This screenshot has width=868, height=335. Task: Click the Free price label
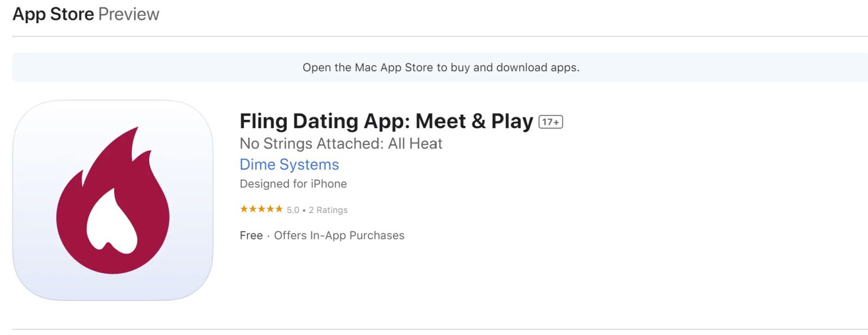[x=250, y=235]
